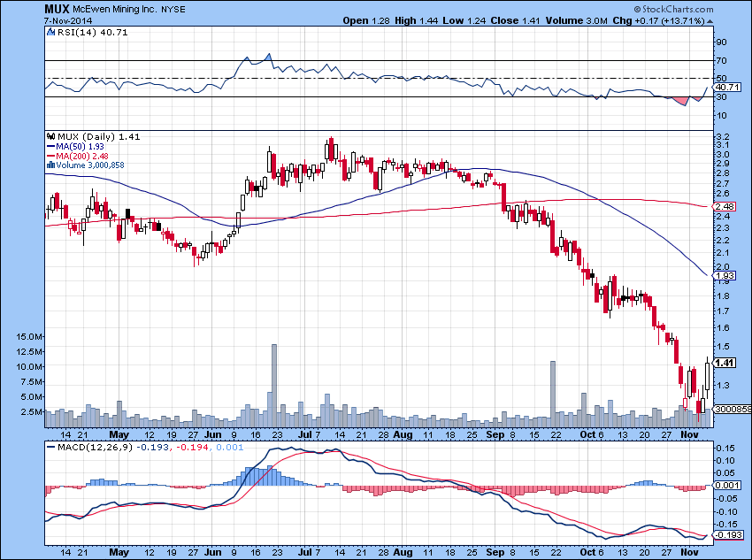Click the MA(200) 2.48 legend text
752x560 pixels.
click(x=82, y=157)
